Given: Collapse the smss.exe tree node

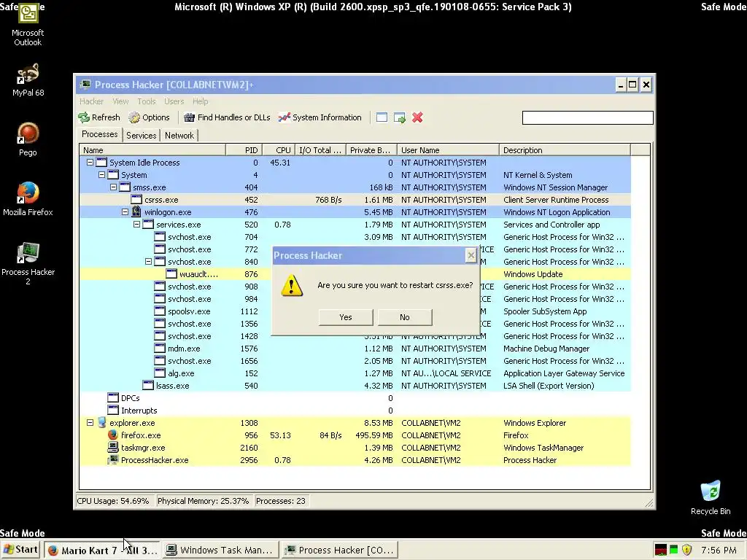Looking at the screenshot, I should 113,187.
